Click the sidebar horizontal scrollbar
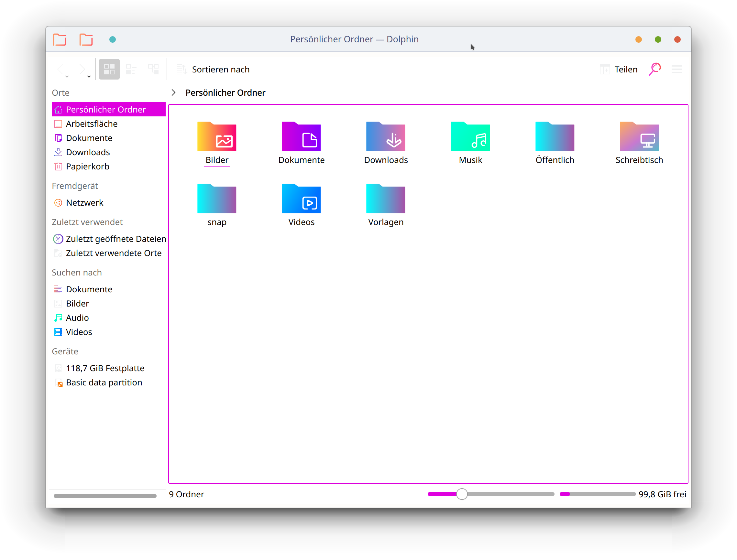 (x=105, y=496)
